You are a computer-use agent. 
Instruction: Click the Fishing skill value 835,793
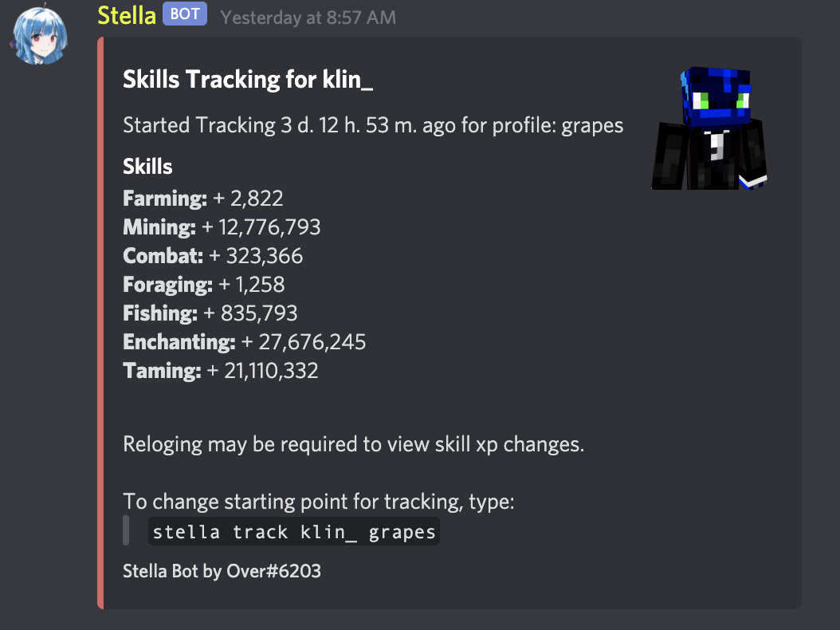click(253, 313)
